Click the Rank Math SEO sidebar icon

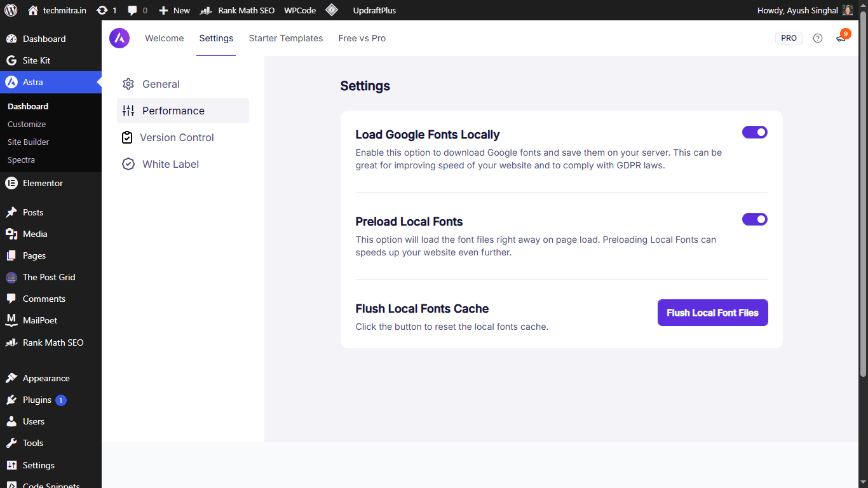(x=11, y=342)
